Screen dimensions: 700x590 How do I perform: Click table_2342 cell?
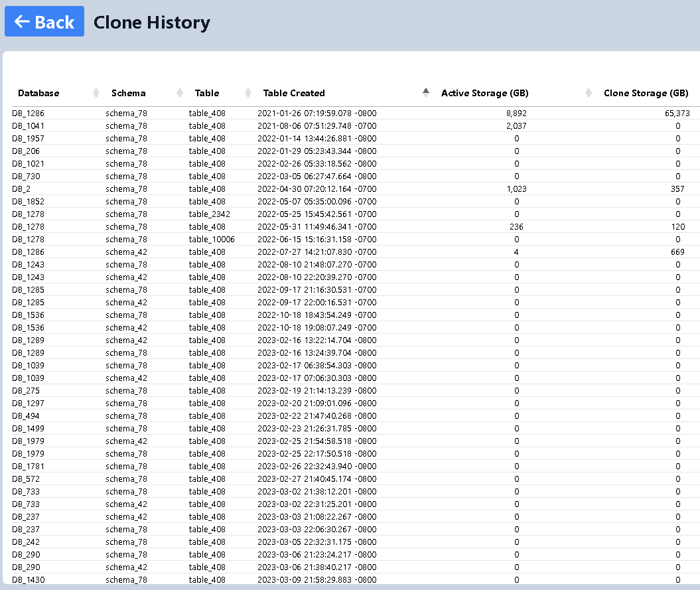(210, 214)
